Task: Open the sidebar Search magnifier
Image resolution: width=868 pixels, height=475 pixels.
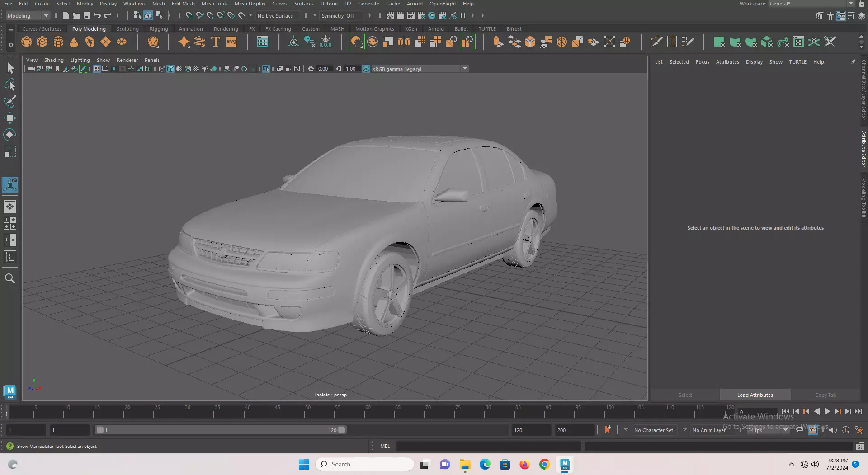Action: [x=10, y=278]
